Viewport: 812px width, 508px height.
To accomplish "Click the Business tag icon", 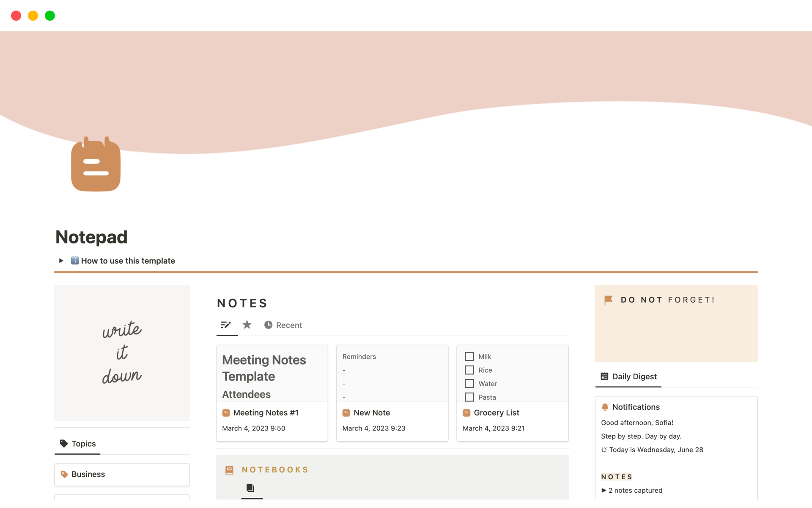I will tap(64, 474).
